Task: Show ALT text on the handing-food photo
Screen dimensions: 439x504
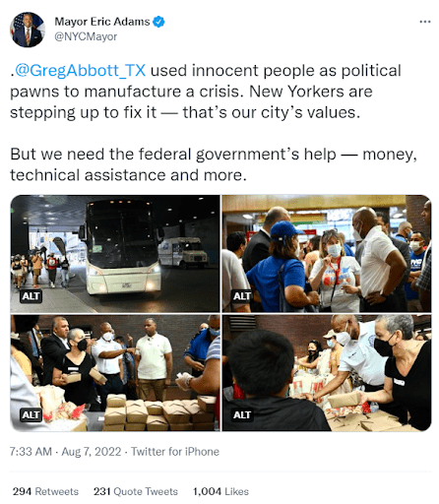Action: pos(242,414)
